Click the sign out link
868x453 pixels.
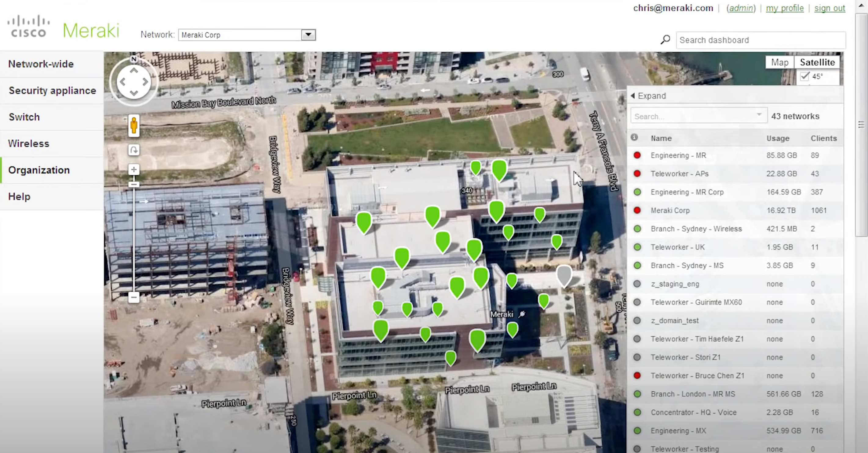tap(830, 8)
